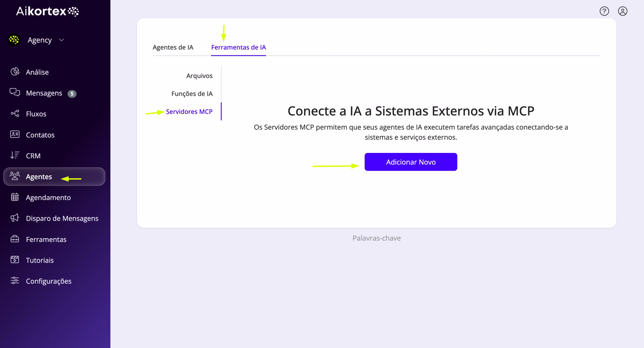Click the Palavras-chave link
Image resolution: width=644 pixels, height=348 pixels.
(x=377, y=238)
